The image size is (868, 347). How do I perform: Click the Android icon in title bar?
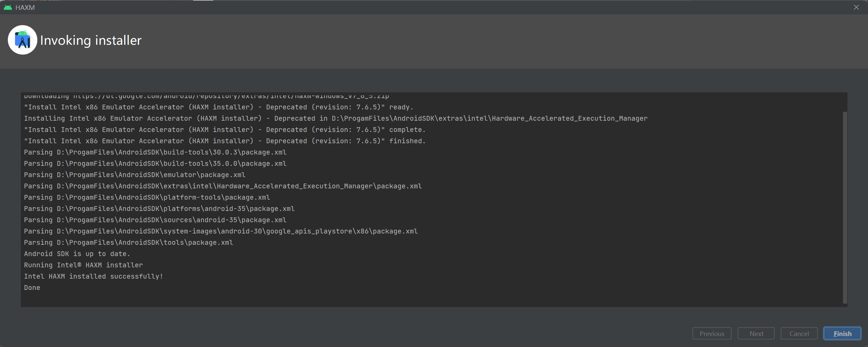[8, 8]
